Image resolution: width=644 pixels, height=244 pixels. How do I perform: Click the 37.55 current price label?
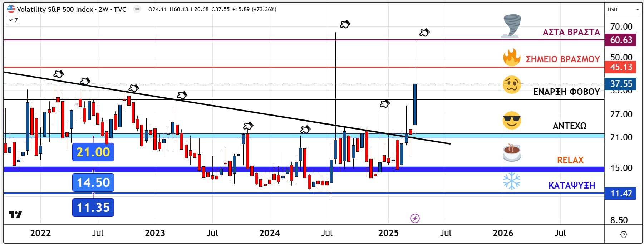pyautogui.click(x=620, y=84)
